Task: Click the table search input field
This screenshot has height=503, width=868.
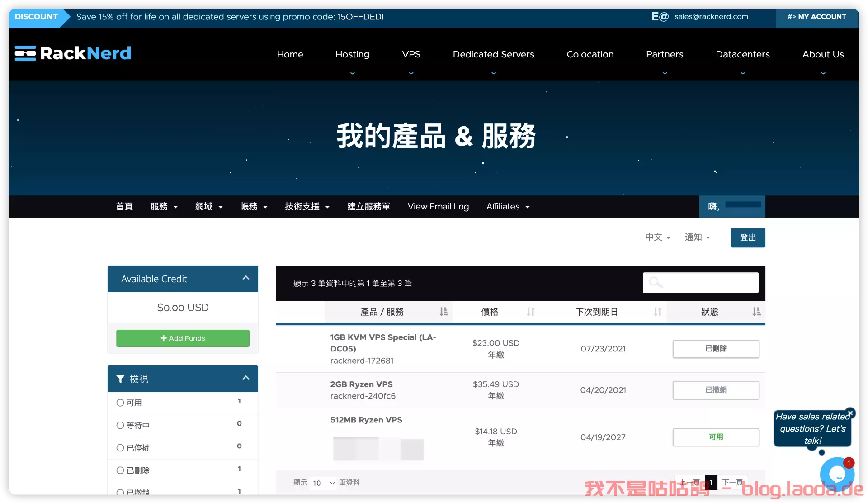Action: point(710,283)
